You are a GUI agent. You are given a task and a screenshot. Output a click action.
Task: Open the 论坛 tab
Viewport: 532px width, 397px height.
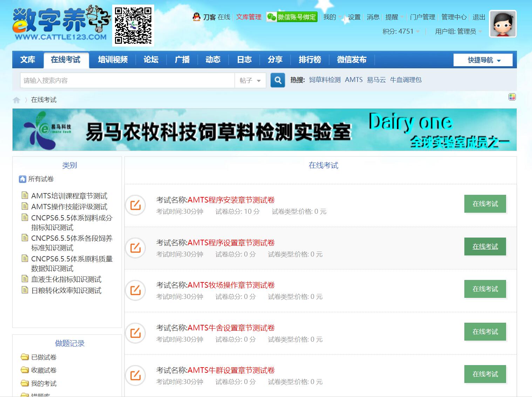click(x=151, y=60)
